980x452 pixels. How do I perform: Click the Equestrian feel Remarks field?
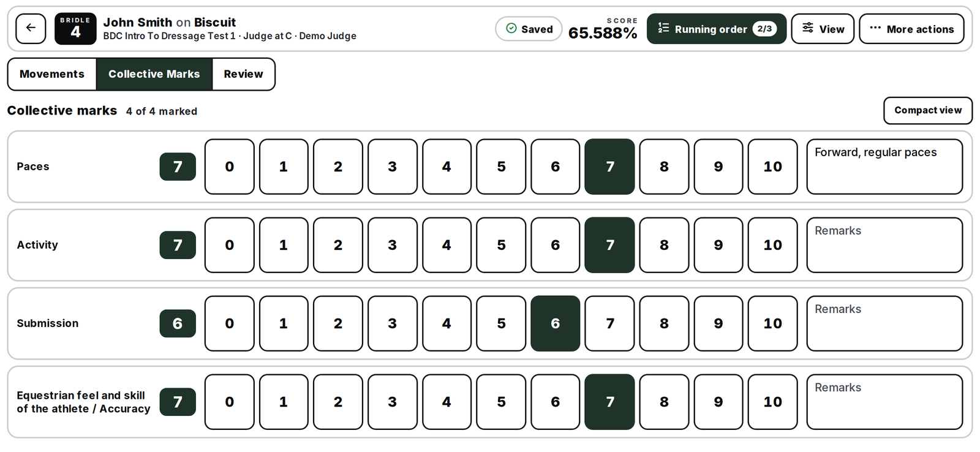click(884, 402)
